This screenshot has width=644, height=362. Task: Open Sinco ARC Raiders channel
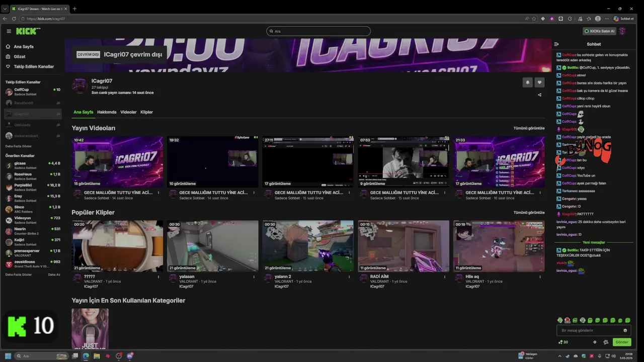tap(33, 209)
